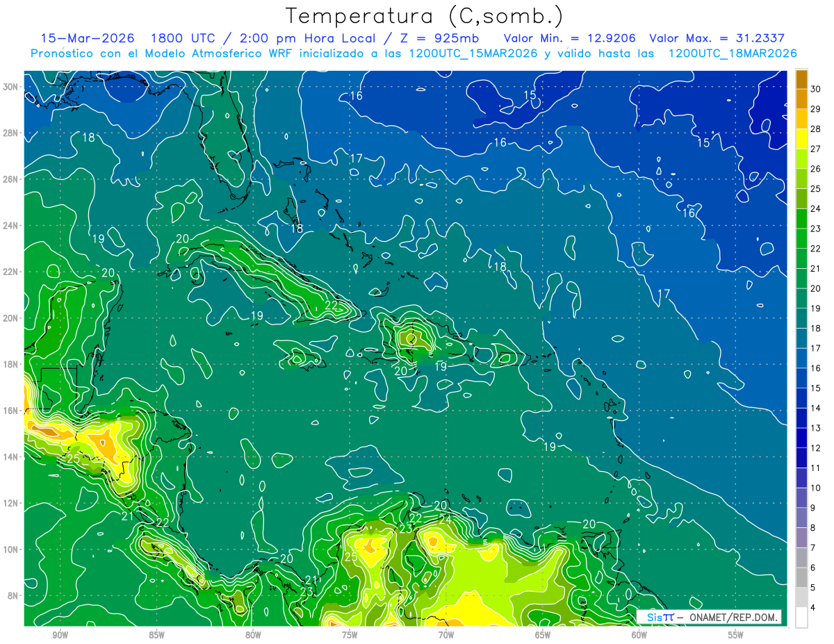Click the white bottom swatch below 4
This screenshot has width=834, height=644.
[x=801, y=618]
